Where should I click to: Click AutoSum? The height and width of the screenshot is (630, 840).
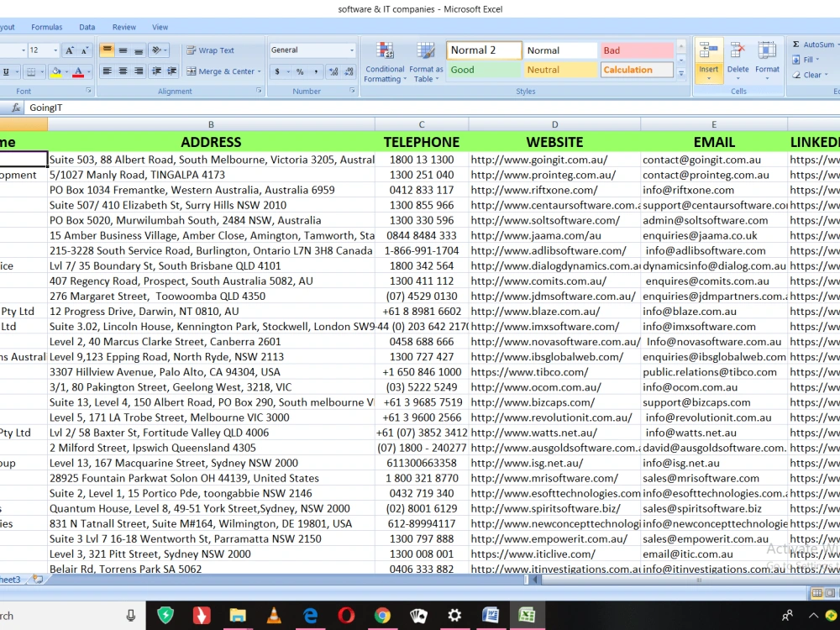pos(814,45)
